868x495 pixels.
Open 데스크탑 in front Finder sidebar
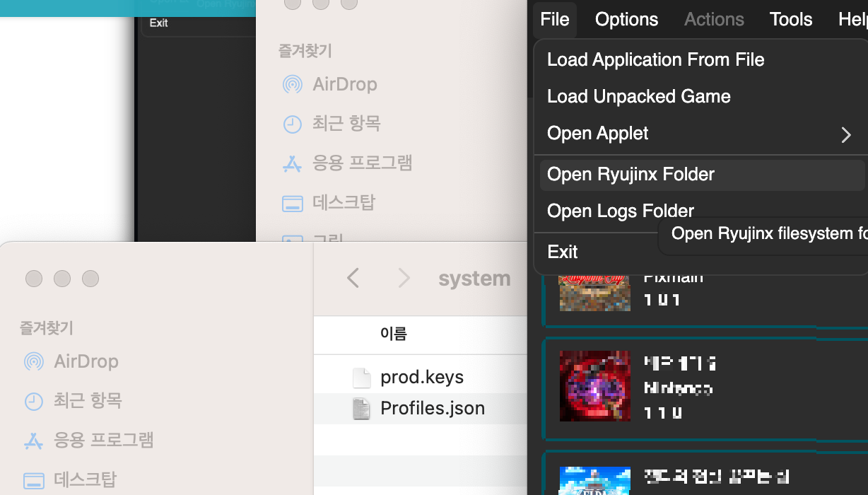point(70,480)
